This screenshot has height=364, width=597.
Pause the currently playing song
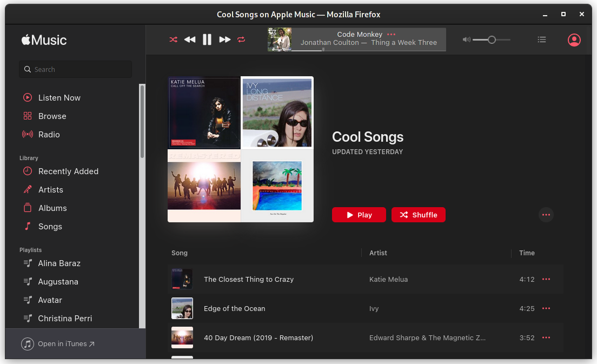tap(207, 39)
